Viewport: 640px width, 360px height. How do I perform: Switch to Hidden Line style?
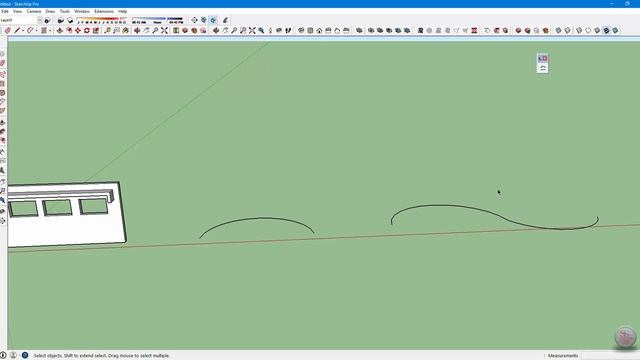tap(588, 31)
